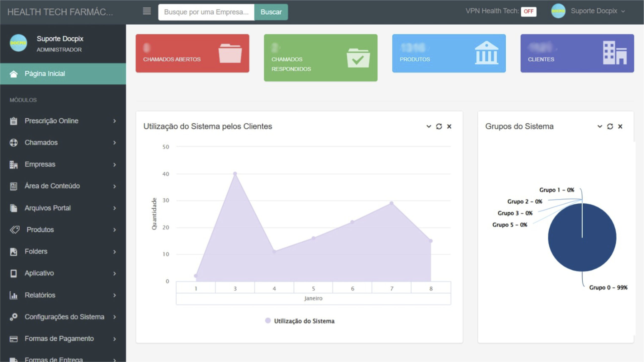Close the Grupos do Sistema panel
The height and width of the screenshot is (362, 644).
click(x=620, y=126)
